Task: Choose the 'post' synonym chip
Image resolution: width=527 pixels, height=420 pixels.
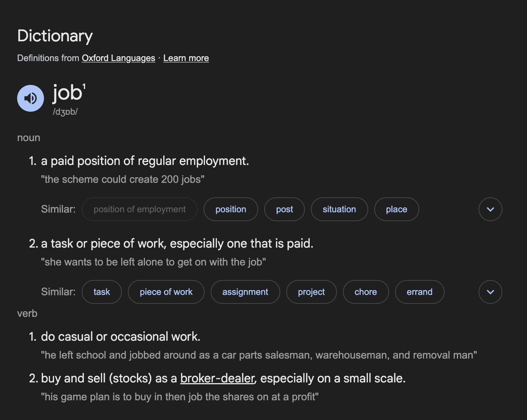Action: pos(284,209)
